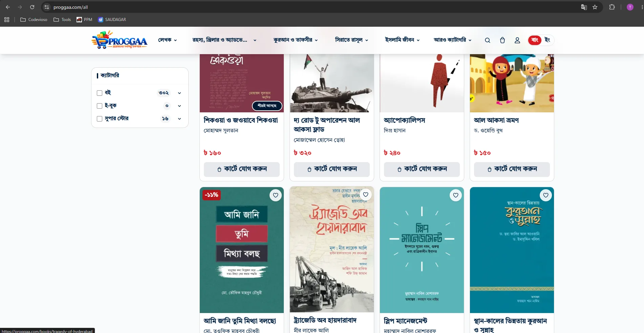Open 'আল আকসা ভ্রমণ' book title link
This screenshot has width=644, height=333.
point(496,120)
